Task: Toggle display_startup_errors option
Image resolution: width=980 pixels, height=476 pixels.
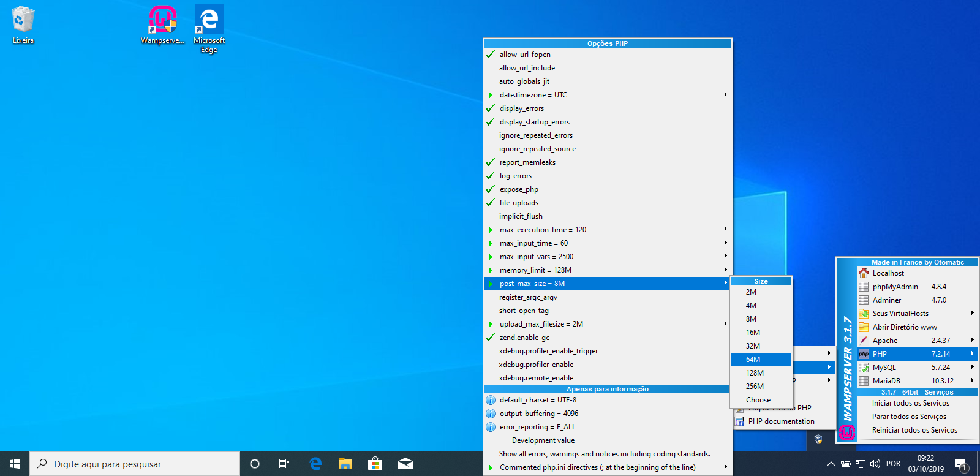Action: click(x=607, y=122)
